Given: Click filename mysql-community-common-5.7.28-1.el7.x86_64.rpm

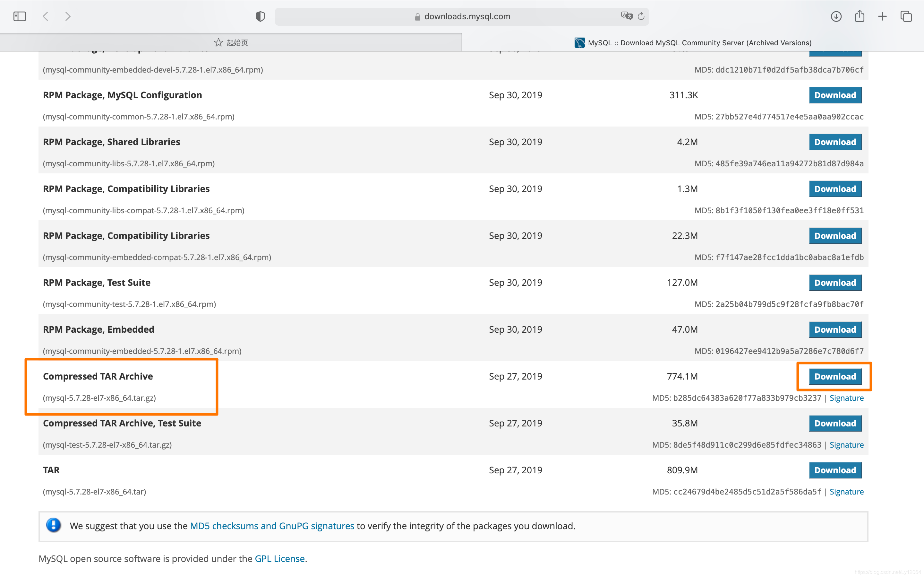Looking at the screenshot, I should click(139, 117).
